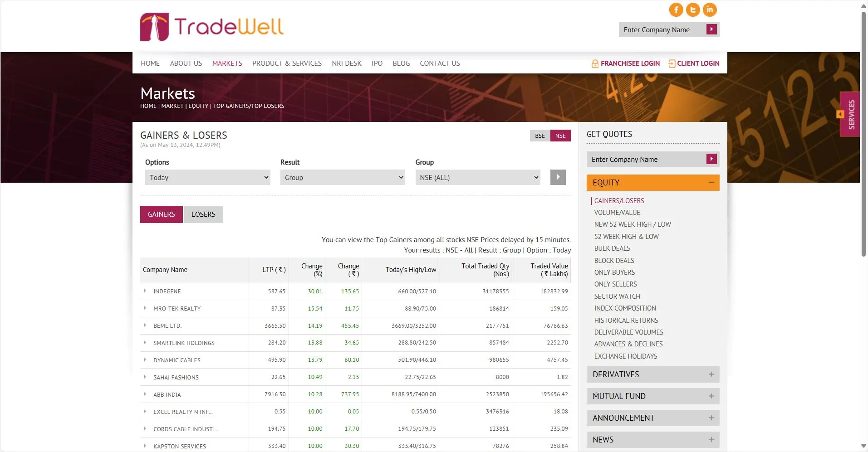
Task: Expand MUTUAL FUND with its plus icon
Action: tap(711, 396)
